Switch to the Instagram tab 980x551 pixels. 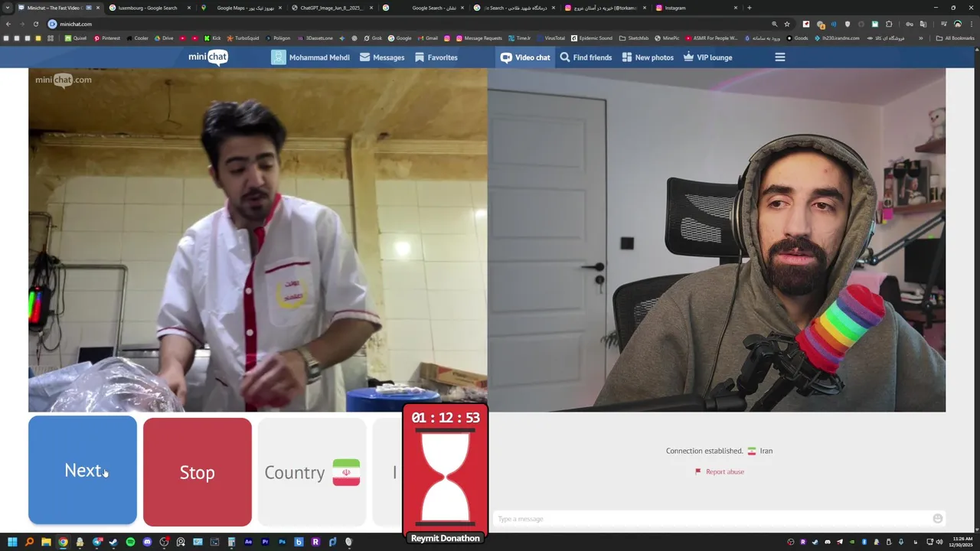[x=697, y=8]
